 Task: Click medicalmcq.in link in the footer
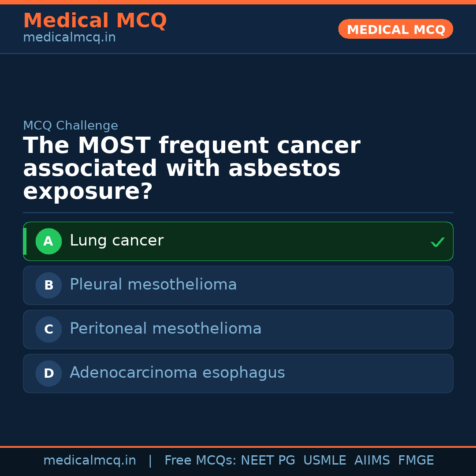[x=89, y=461]
